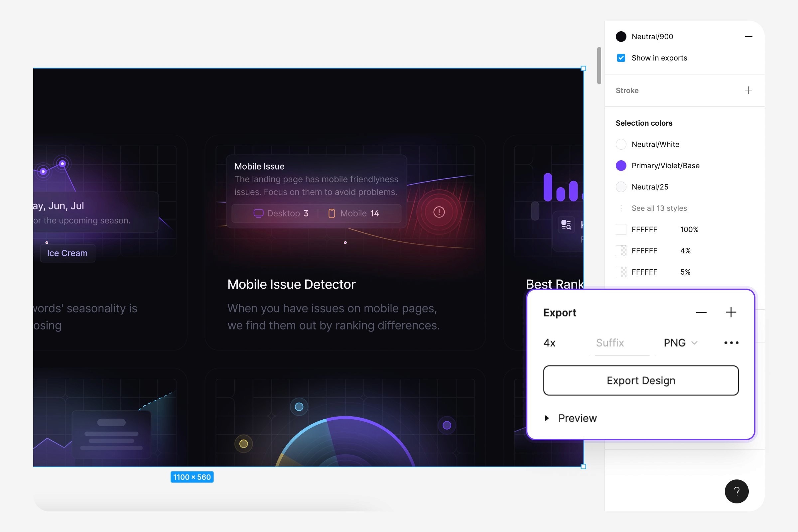Remove export setting with minus icon
This screenshot has height=532, width=798.
tap(701, 313)
